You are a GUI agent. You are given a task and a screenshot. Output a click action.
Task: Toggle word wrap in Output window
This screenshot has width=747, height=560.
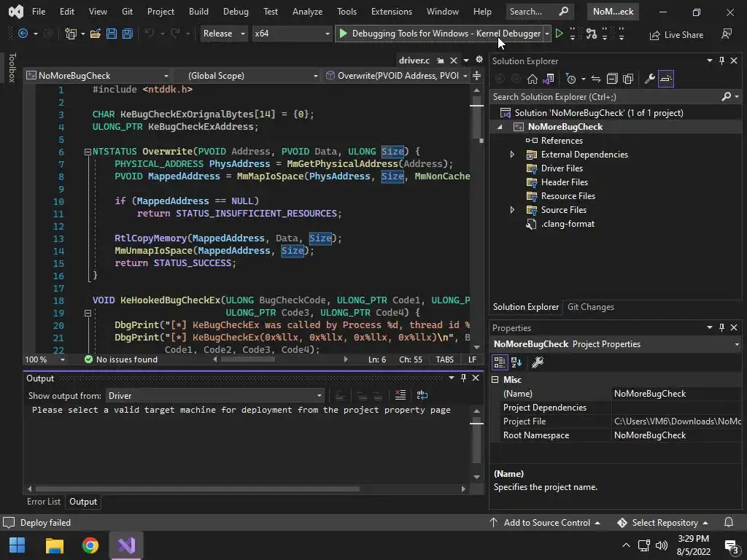point(422,394)
